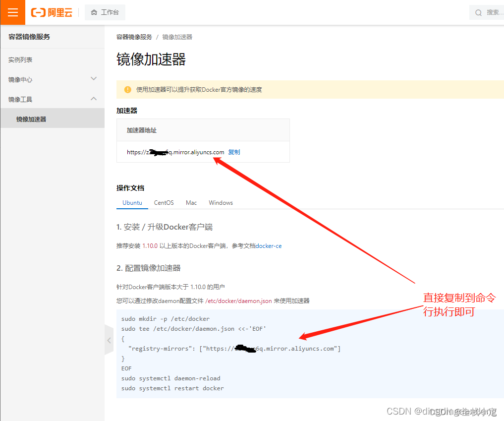Image resolution: width=504 pixels, height=421 pixels.
Task: Click the 容器镜像服务 sidebar title
Action: (29, 37)
